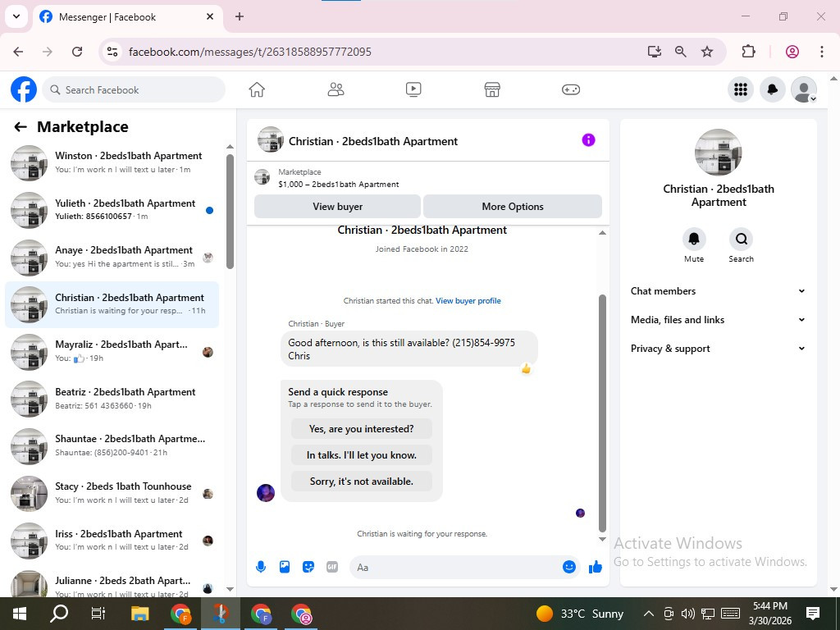Screen dimensions: 840x630
Task: Open Anaye's apartment conversation
Action: 112,257
